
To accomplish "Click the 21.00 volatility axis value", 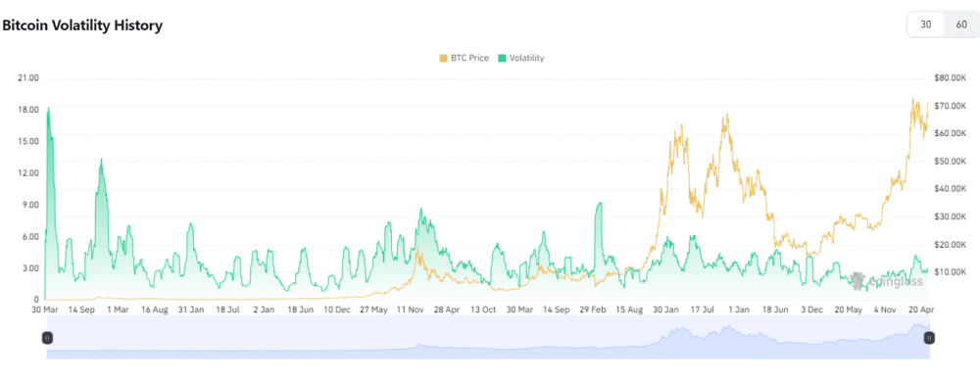I will click(x=28, y=78).
